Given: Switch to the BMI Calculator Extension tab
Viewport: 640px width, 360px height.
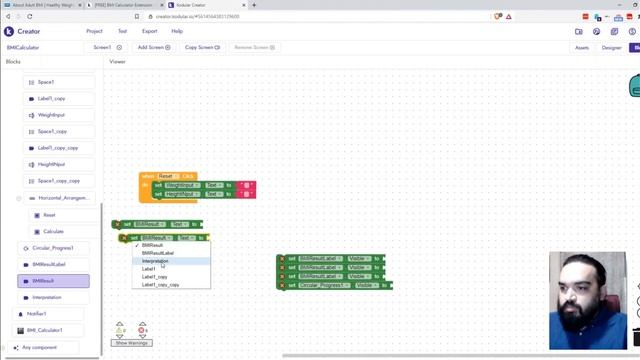Looking at the screenshot, I should (x=124, y=5).
